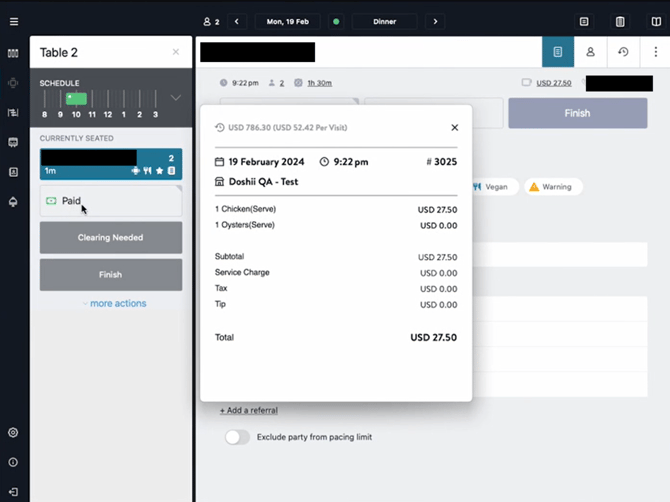Viewport: 670px width, 502px height.
Task: Open the guest profile person tab icon
Action: tap(590, 52)
